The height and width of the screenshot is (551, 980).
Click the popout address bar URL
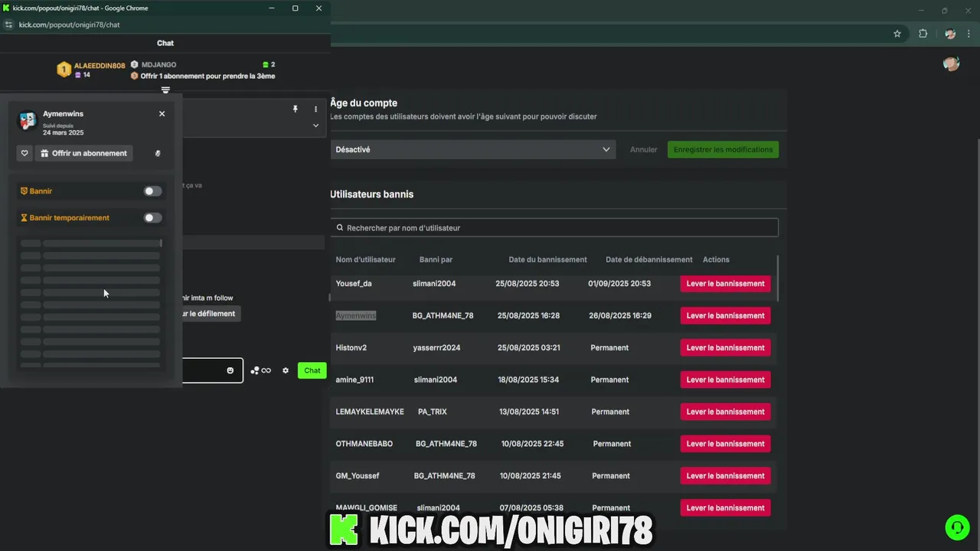pyautogui.click(x=69, y=24)
